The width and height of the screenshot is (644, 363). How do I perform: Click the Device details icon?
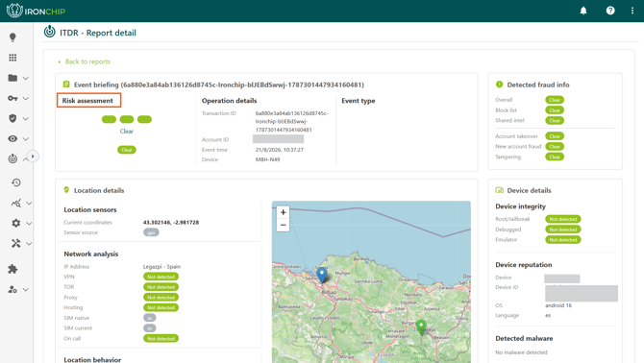click(x=500, y=190)
